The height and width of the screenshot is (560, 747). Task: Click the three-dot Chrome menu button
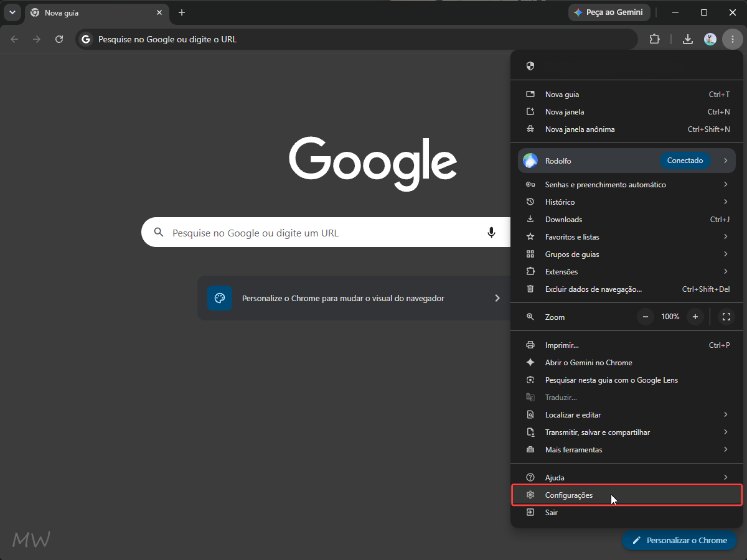[x=733, y=39]
